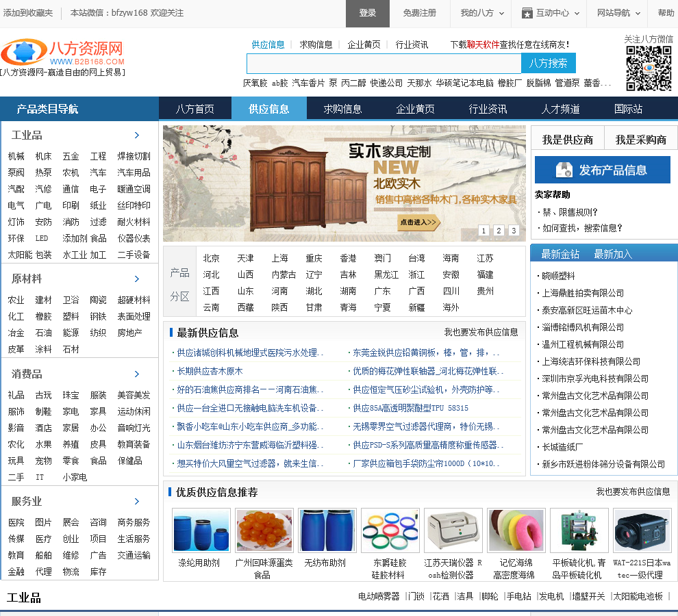
Task: Open 涤纶用助剂 product thumbnail
Action: click(x=201, y=530)
